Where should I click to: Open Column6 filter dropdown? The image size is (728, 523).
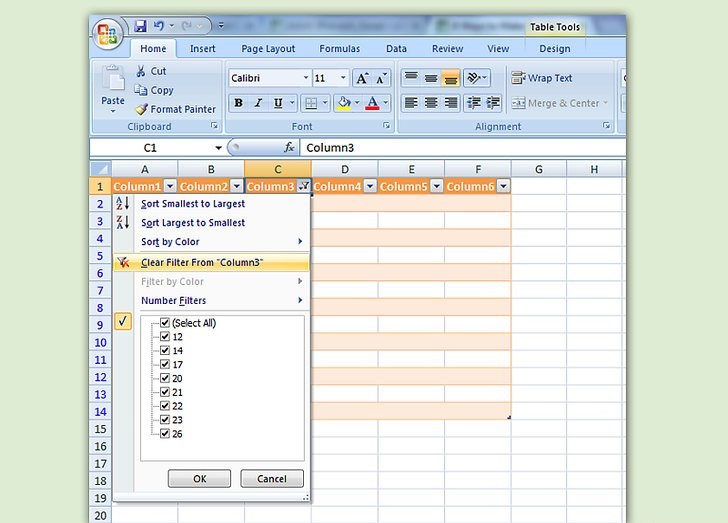pyautogui.click(x=503, y=186)
